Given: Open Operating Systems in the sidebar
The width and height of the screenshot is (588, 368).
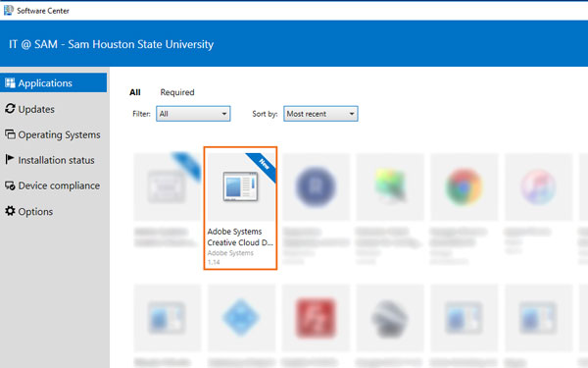Looking at the screenshot, I should pyautogui.click(x=59, y=134).
